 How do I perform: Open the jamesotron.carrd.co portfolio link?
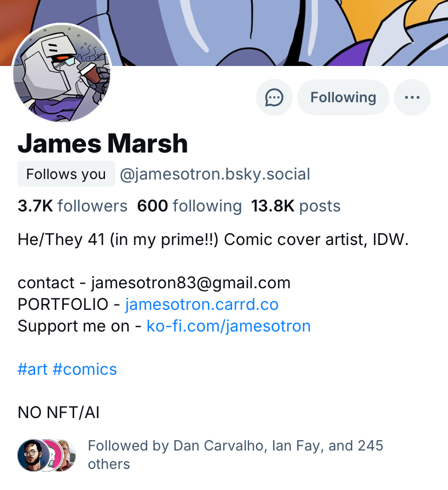point(201,304)
